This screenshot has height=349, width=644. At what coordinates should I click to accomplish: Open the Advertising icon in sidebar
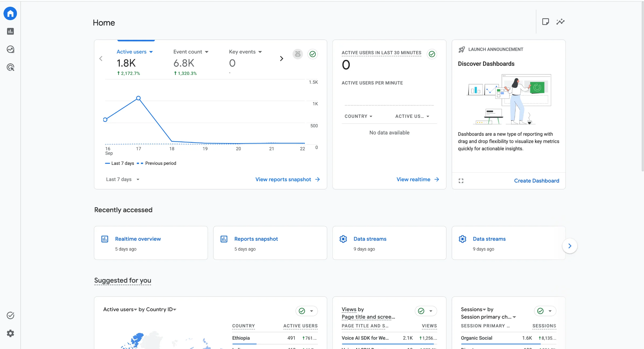point(10,67)
